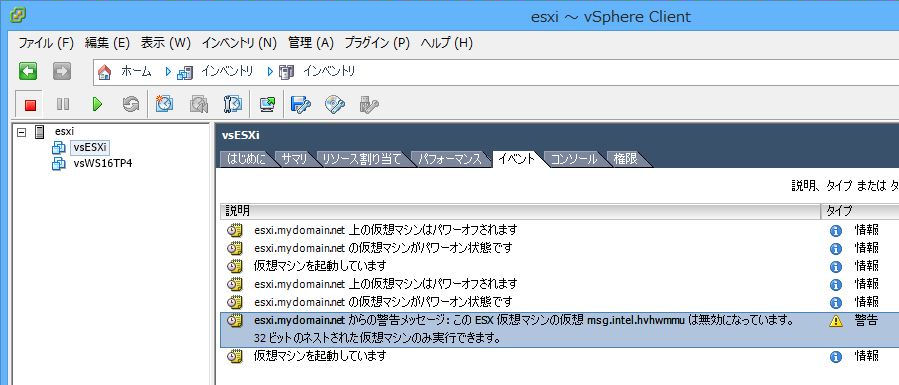Open the first インベントリ breadcrumb dropdown arrow
Viewport: 899px width, 385px height.
click(168, 72)
